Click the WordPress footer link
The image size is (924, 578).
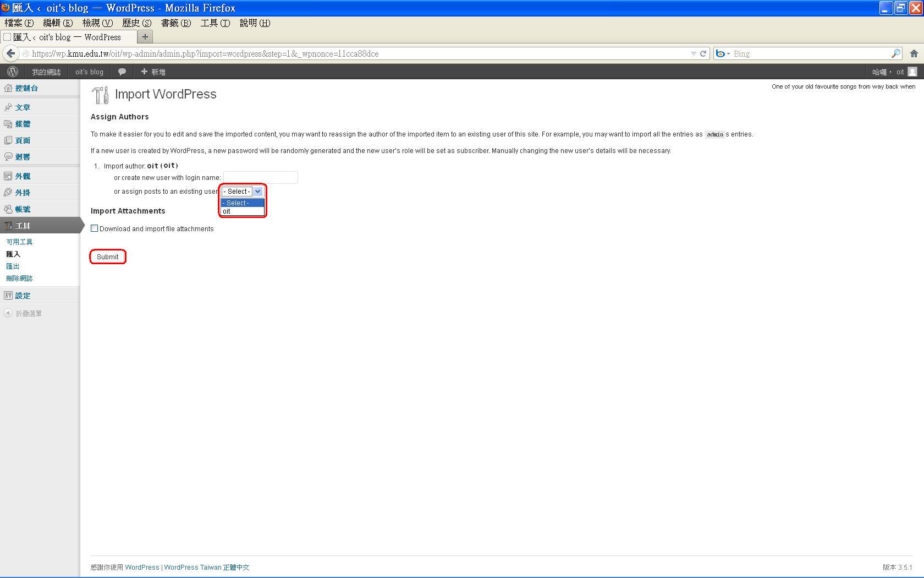142,568
